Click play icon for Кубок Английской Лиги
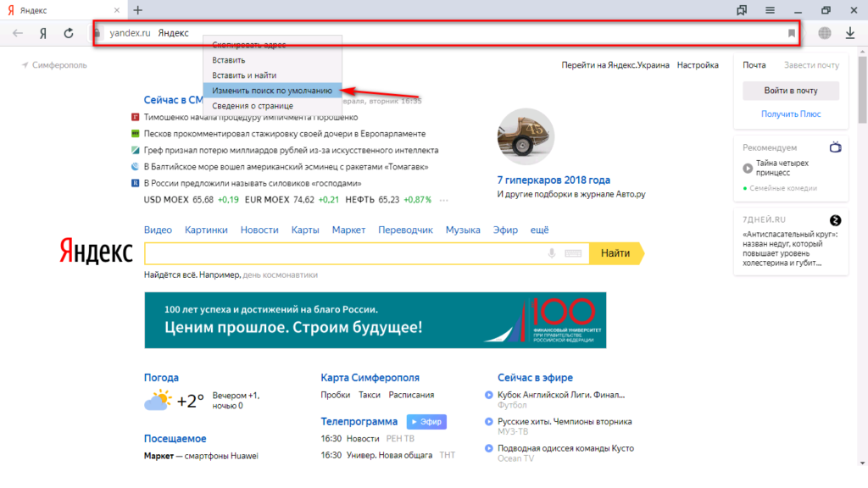Viewport: 868px width, 488px height. point(489,395)
